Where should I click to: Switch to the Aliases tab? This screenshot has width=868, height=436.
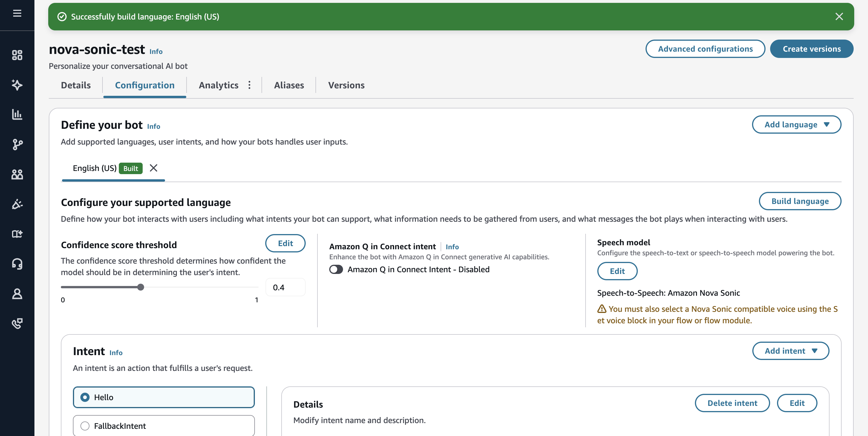[289, 85]
